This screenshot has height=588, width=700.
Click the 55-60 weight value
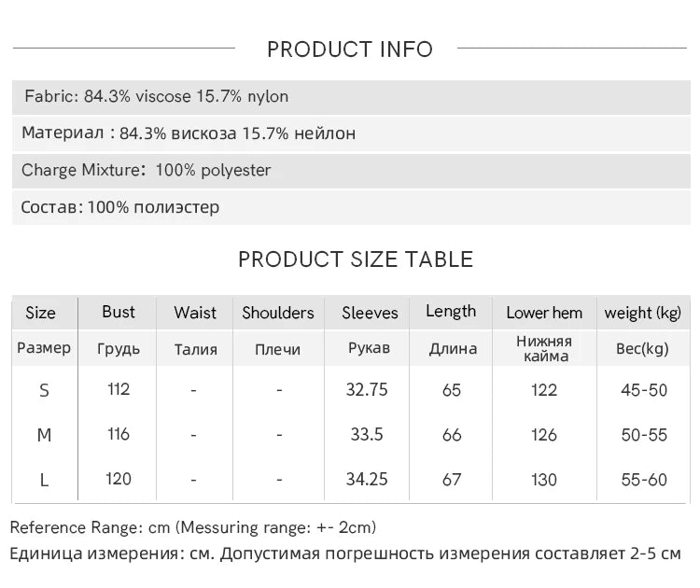[x=644, y=480]
